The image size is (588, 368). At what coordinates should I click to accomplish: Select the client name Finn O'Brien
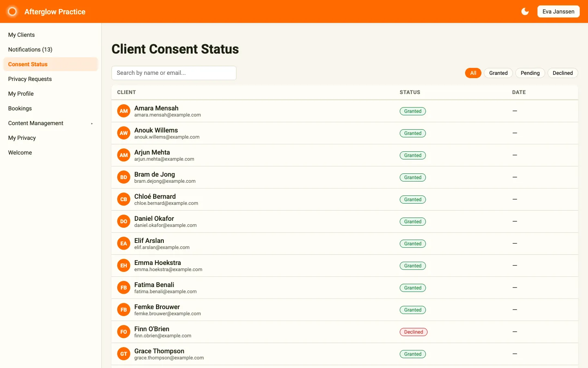(151, 329)
